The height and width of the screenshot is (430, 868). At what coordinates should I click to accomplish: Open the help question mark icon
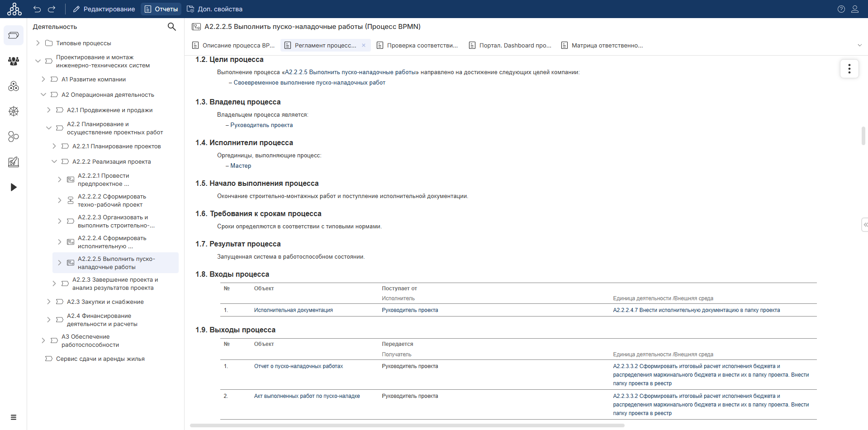pos(841,9)
